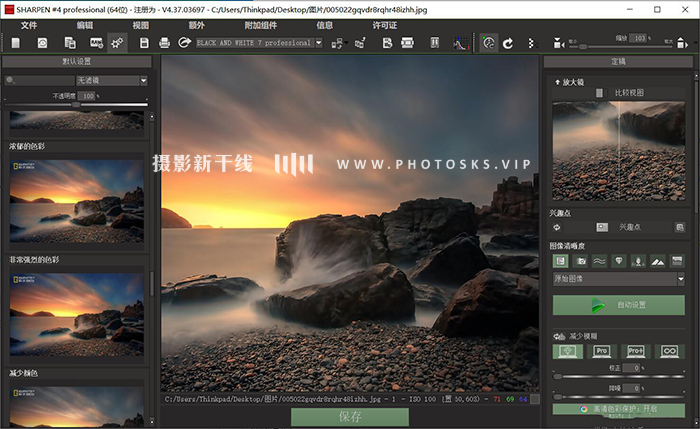Click the open file page icon
This screenshot has height=429, width=700.
(x=16, y=43)
